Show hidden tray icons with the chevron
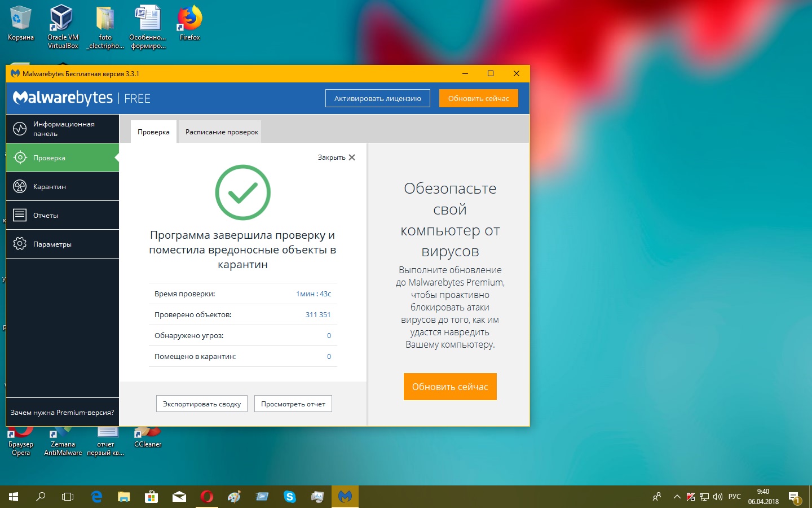Screen dimensions: 812x508 (677, 497)
